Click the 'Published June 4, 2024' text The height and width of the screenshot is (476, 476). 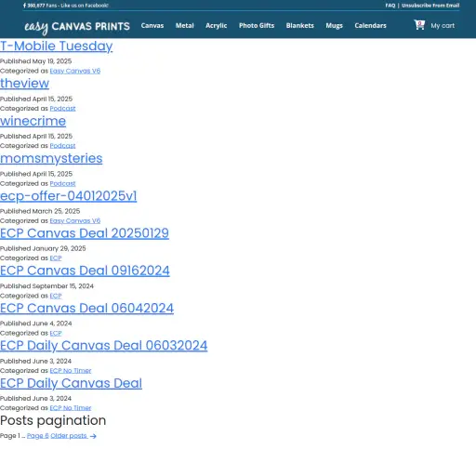point(36,324)
